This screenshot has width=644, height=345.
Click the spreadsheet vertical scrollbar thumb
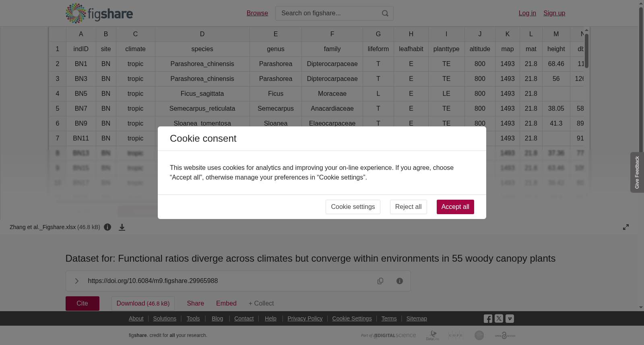587,50
